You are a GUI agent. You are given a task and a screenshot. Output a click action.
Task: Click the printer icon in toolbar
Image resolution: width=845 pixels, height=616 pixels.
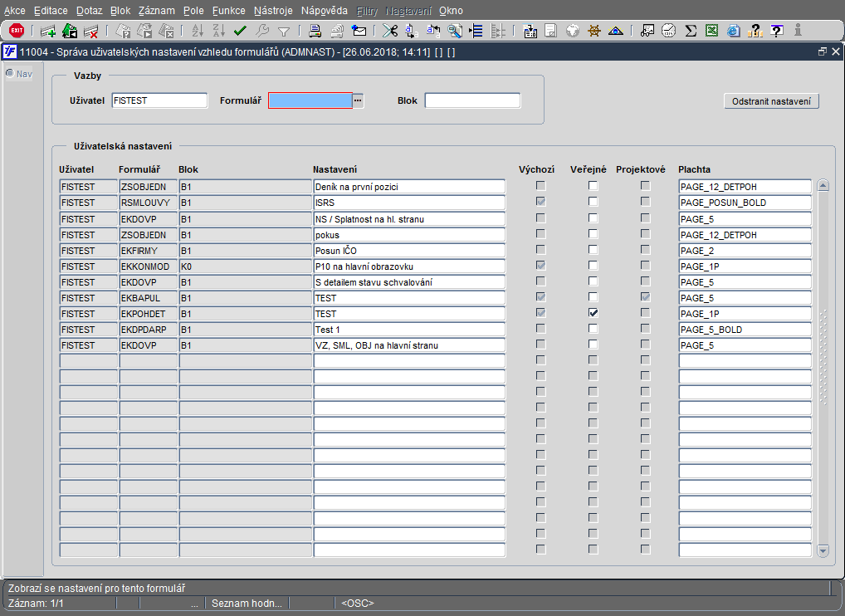[x=315, y=32]
